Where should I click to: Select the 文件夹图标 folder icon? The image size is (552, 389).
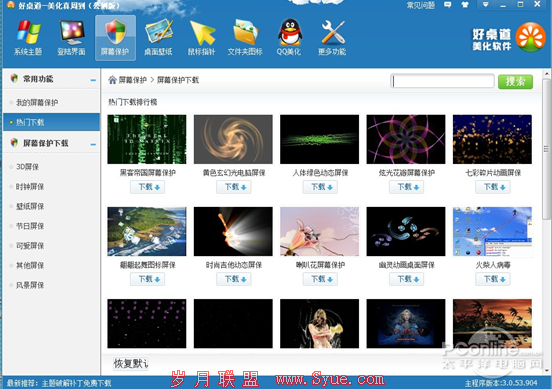[245, 32]
